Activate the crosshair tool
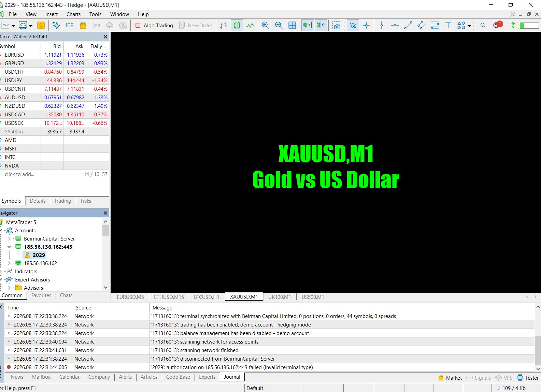 click(366, 25)
